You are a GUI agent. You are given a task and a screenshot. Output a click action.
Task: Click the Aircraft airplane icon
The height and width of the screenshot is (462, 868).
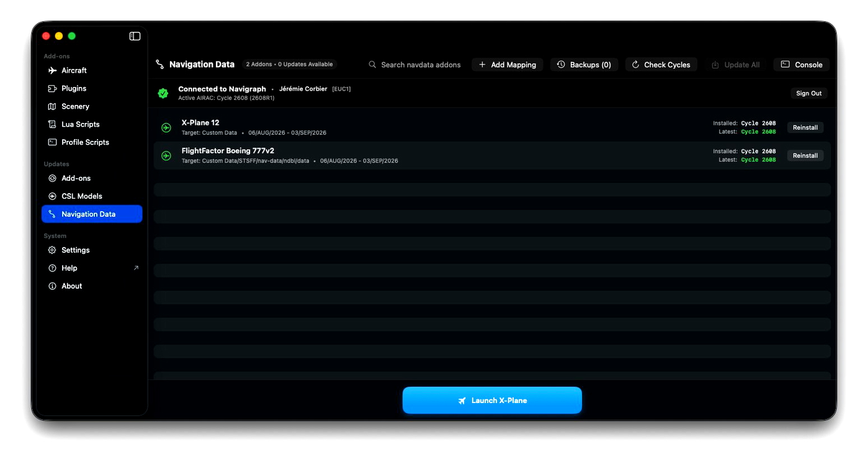(x=53, y=71)
